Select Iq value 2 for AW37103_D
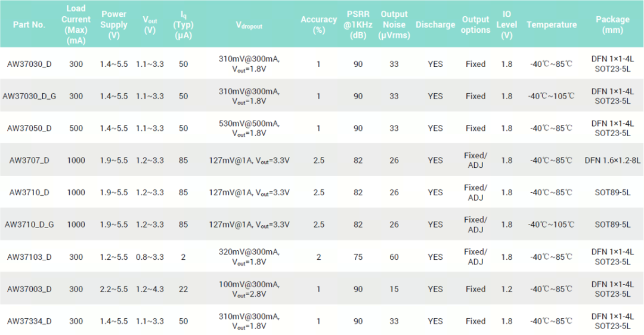644x335 pixels. [183, 257]
